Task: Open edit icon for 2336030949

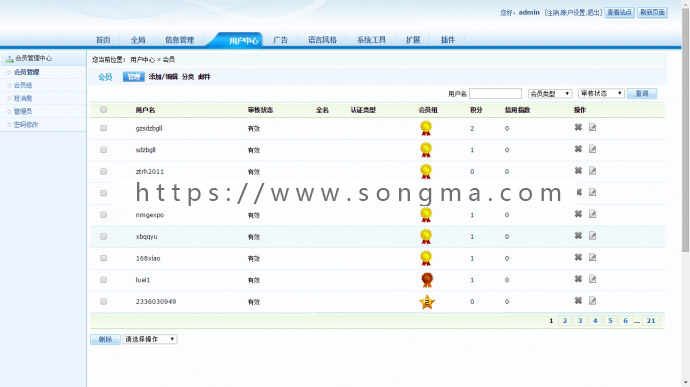Action: click(x=592, y=301)
